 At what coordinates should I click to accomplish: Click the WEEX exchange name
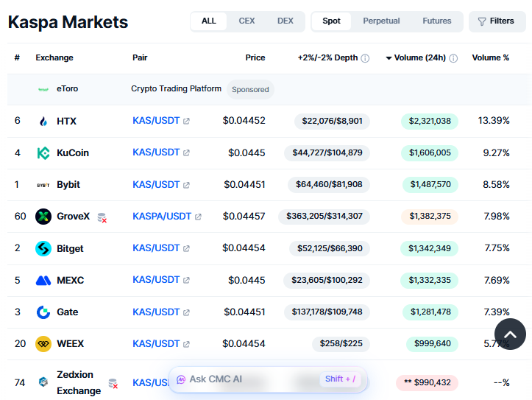[x=70, y=344]
